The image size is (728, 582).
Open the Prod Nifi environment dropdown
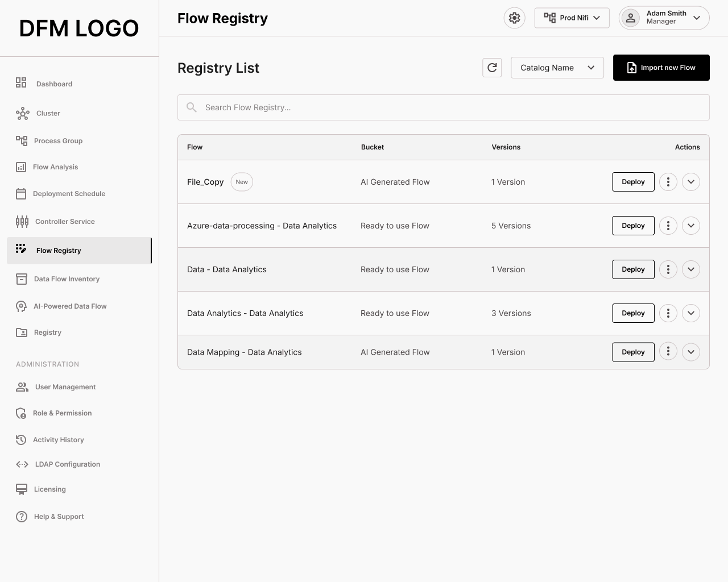pos(572,18)
